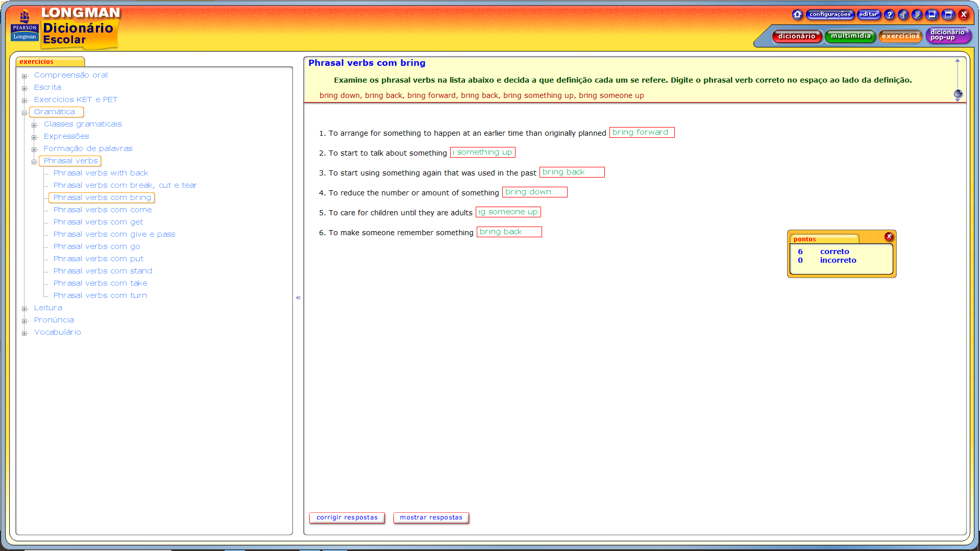Open configurações settings

pyautogui.click(x=830, y=14)
